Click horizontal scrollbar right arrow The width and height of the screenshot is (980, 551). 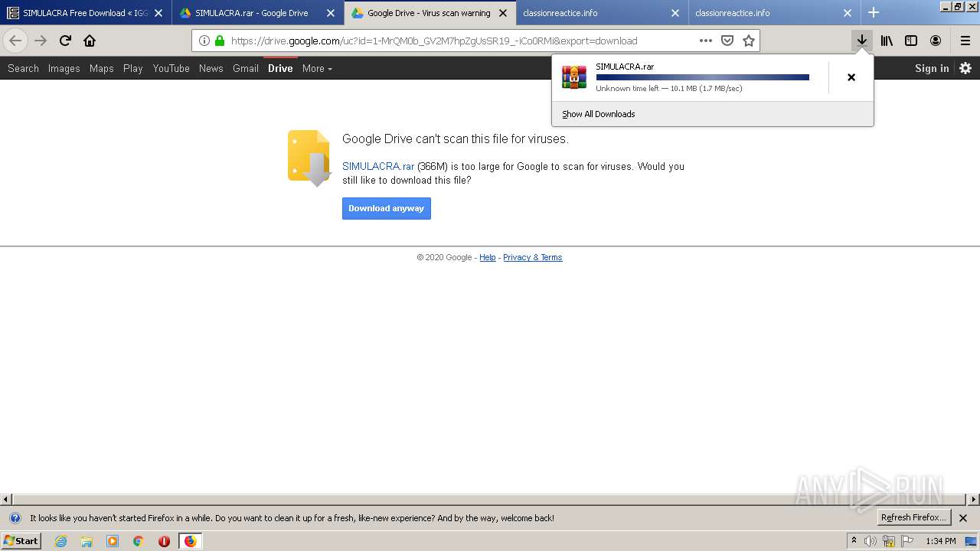coord(974,500)
